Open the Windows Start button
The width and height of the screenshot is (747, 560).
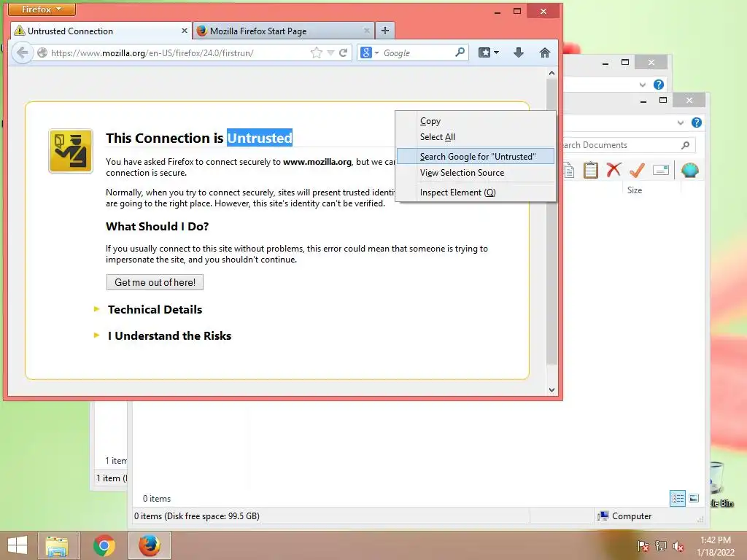pyautogui.click(x=18, y=545)
